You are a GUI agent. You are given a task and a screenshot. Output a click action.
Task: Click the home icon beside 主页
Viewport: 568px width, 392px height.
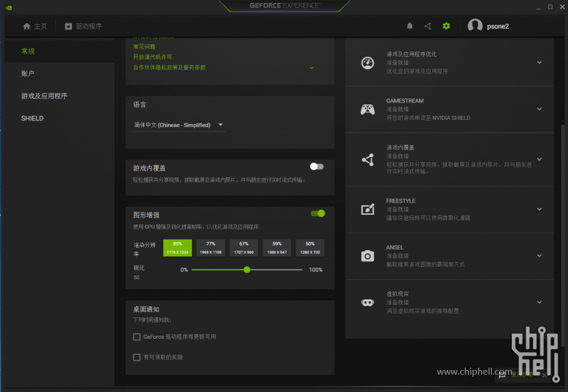[x=27, y=26]
